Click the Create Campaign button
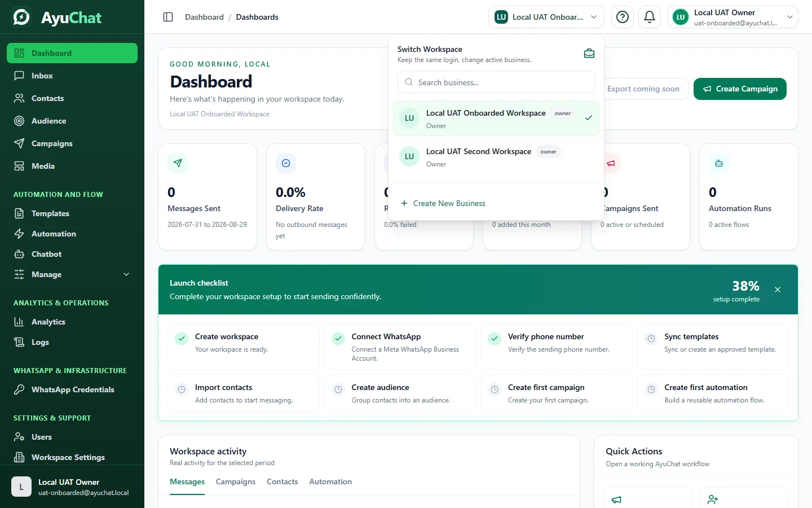Screen dimensions: 812x508 pos(740,89)
